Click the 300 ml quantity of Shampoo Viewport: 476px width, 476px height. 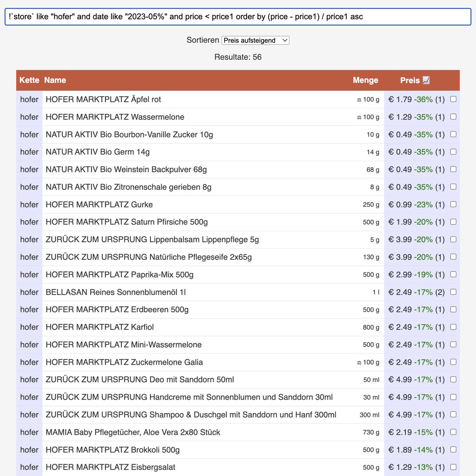[369, 415]
